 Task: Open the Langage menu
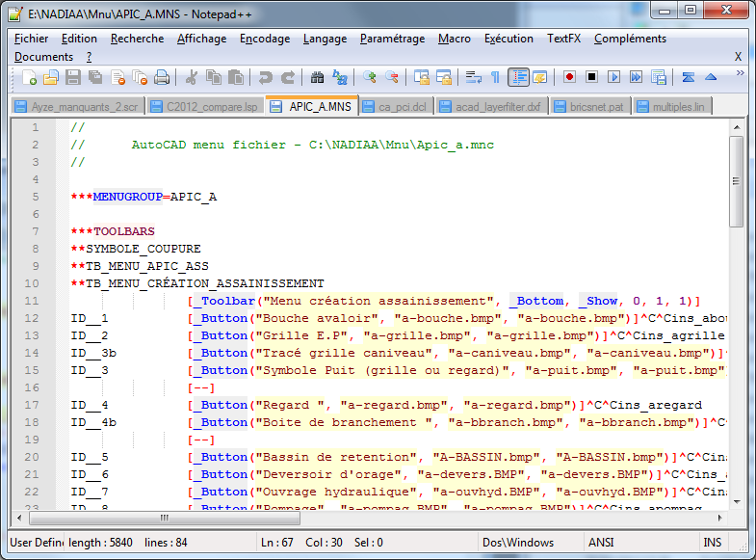(325, 39)
